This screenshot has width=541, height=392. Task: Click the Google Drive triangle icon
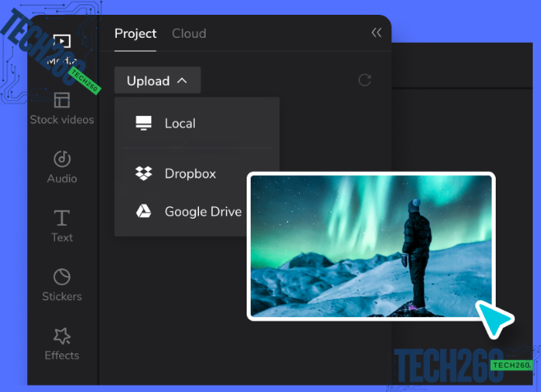pyautogui.click(x=144, y=211)
